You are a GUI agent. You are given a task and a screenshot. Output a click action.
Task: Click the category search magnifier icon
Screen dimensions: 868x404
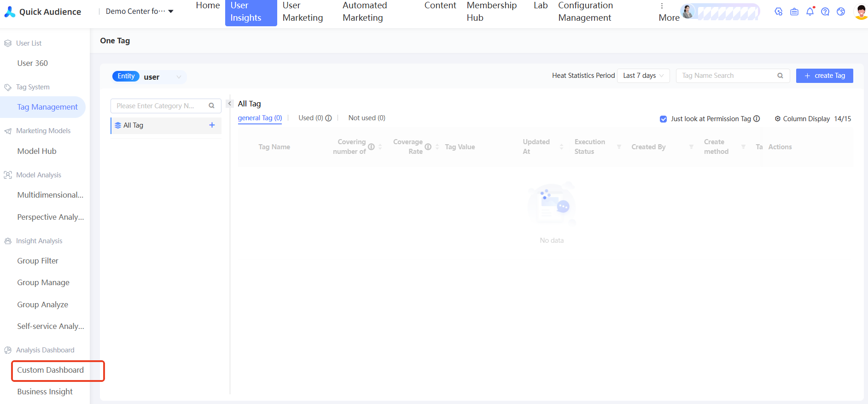(211, 105)
